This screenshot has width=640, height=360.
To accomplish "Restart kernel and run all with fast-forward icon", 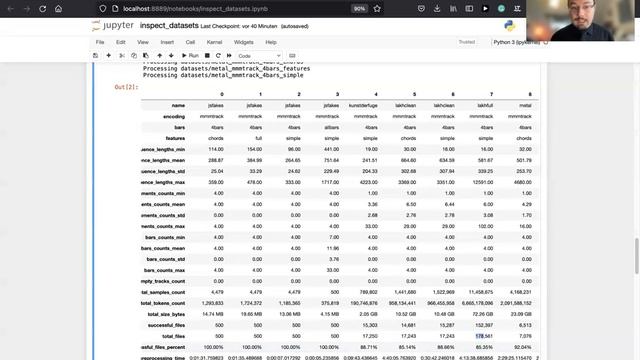I will pyautogui.click(x=229, y=56).
